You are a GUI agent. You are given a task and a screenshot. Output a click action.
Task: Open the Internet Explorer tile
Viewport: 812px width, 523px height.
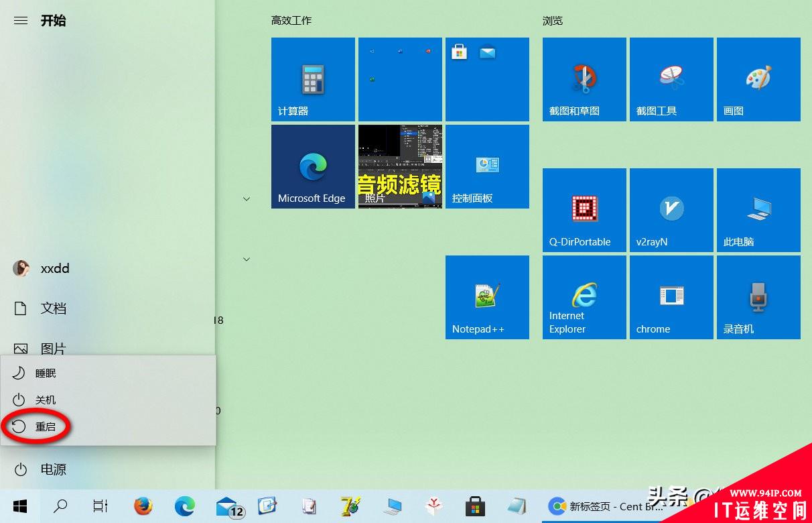pyautogui.click(x=584, y=297)
